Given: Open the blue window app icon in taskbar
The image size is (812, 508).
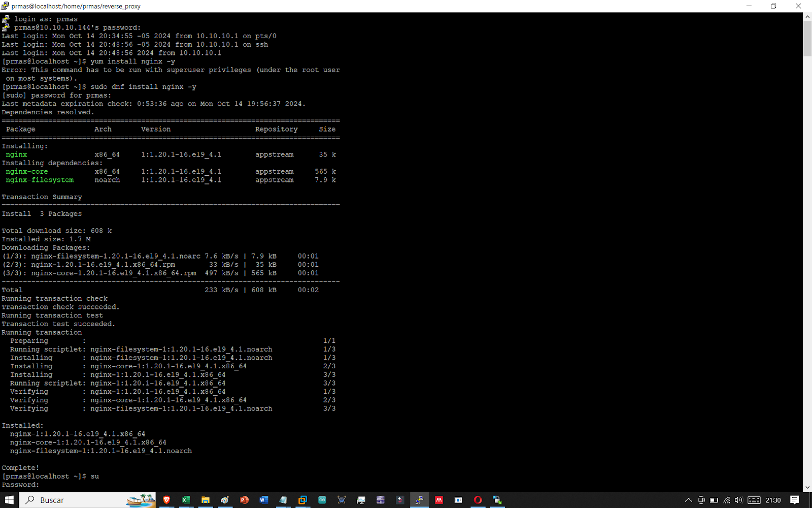Looking at the screenshot, I should [458, 500].
